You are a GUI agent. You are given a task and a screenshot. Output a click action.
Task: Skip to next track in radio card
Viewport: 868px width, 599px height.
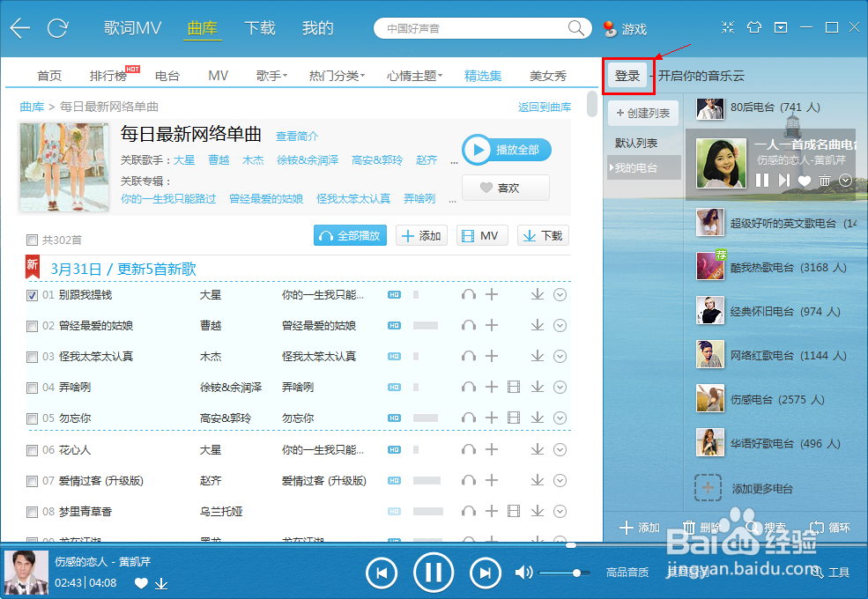click(x=784, y=180)
